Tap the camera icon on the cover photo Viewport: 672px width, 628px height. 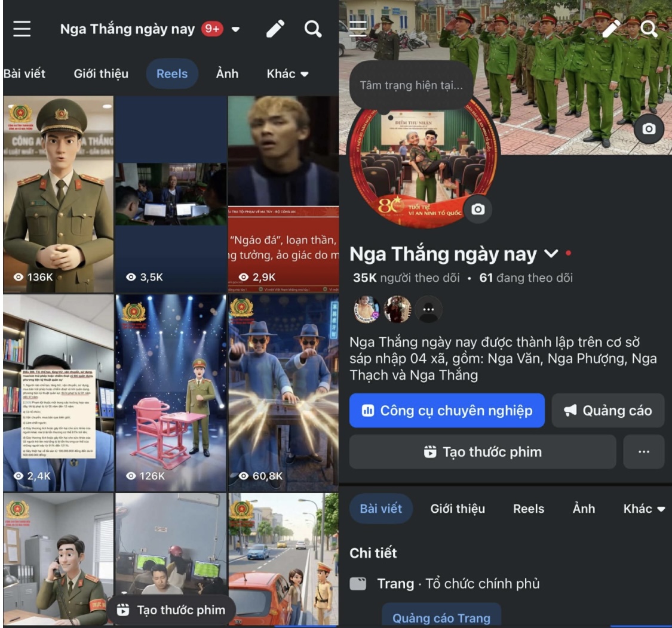click(649, 129)
